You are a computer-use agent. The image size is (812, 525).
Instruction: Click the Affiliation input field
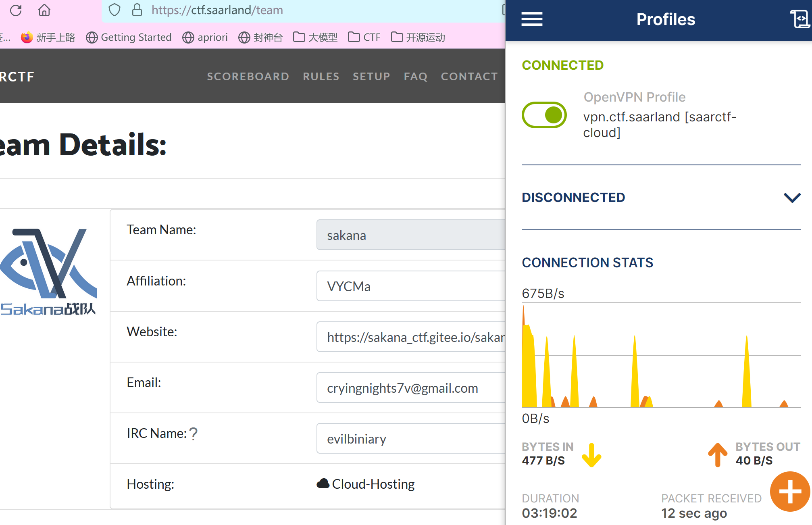click(410, 286)
